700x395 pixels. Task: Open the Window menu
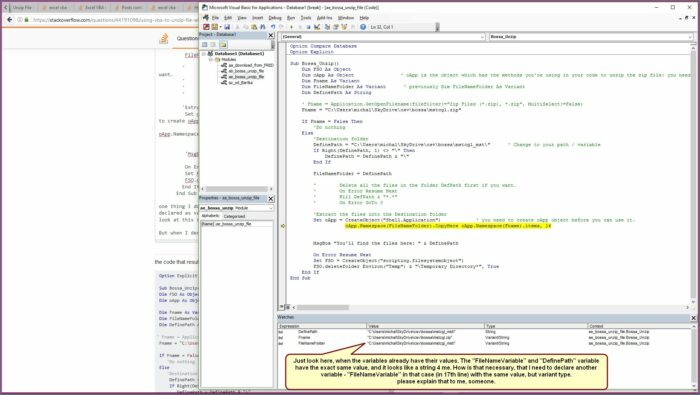pyautogui.click(x=346, y=18)
